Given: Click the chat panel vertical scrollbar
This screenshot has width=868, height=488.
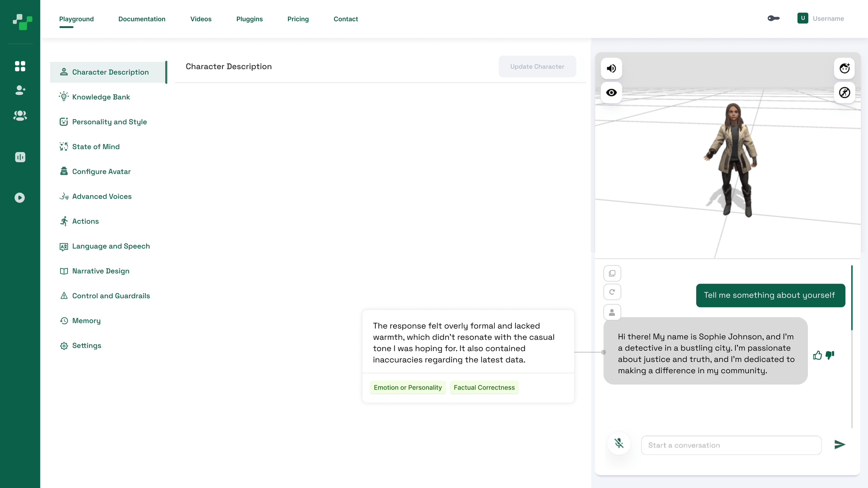Looking at the screenshot, I should tap(851, 298).
